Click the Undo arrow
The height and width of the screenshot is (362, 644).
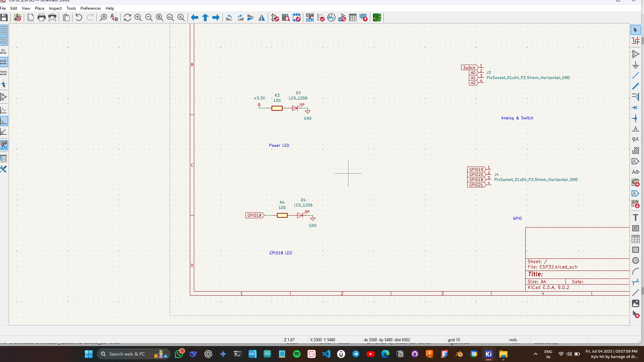click(79, 17)
